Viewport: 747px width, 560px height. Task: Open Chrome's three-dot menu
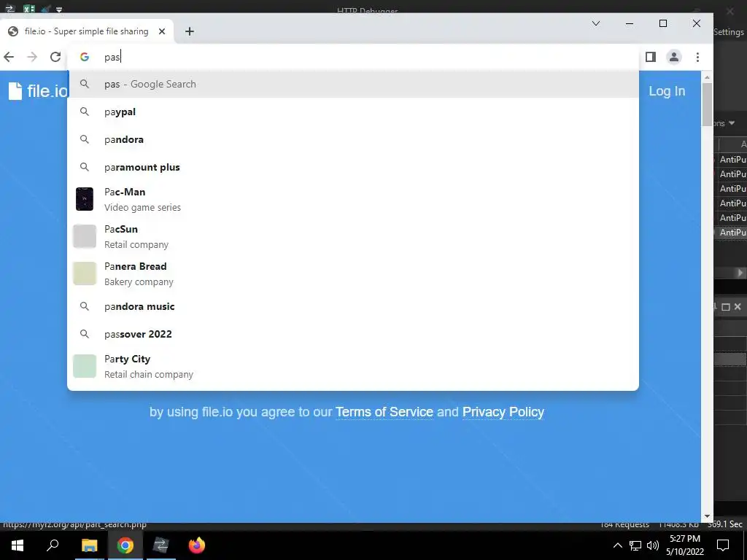[697, 57]
